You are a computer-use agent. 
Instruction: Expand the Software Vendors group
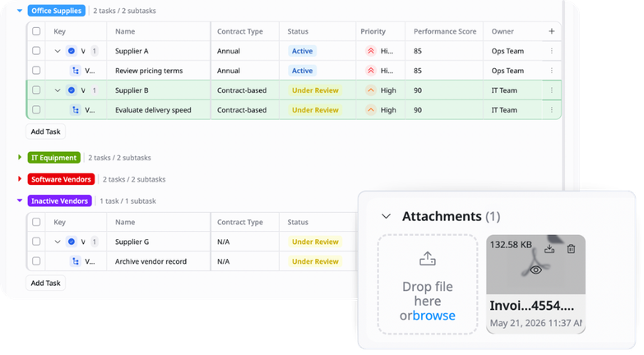pos(19,179)
